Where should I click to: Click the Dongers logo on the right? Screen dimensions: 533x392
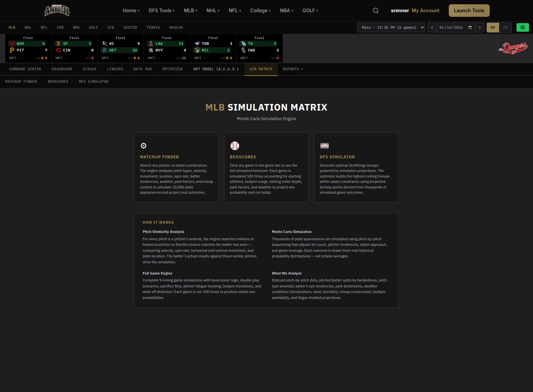pyautogui.click(x=513, y=48)
